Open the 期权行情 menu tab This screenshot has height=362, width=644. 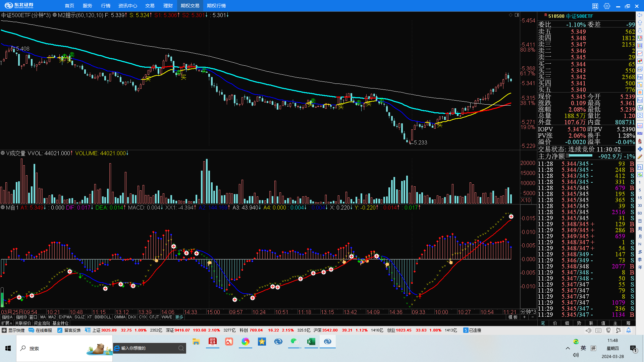tap(216, 6)
